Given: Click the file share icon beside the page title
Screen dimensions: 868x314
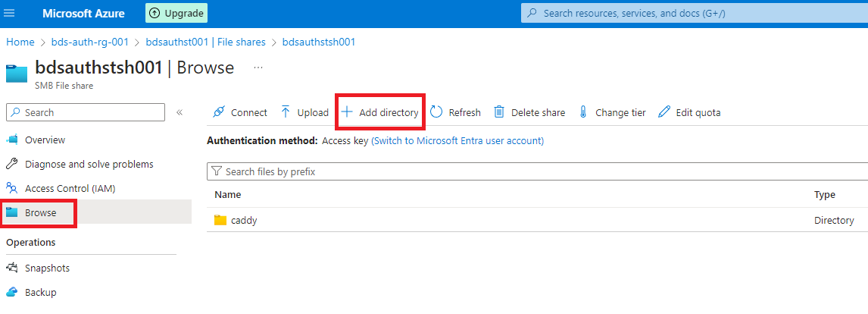Looking at the screenshot, I should coord(17,74).
